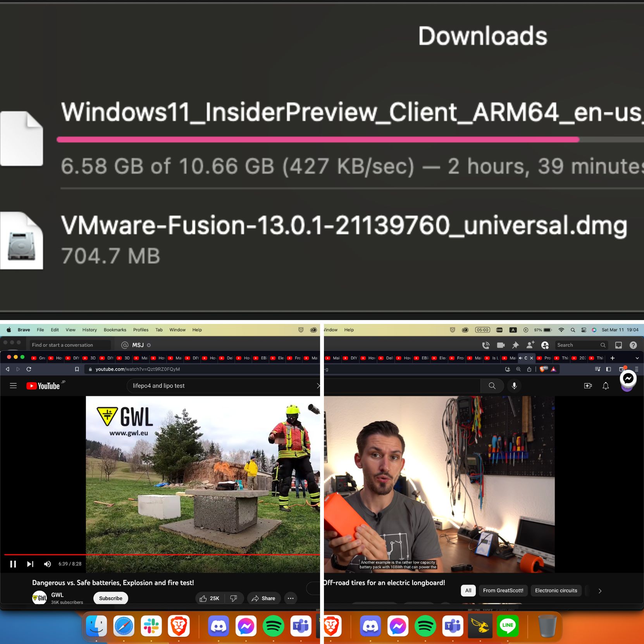Open YouTube notifications bell
The width and height of the screenshot is (644, 644).
coord(606,386)
